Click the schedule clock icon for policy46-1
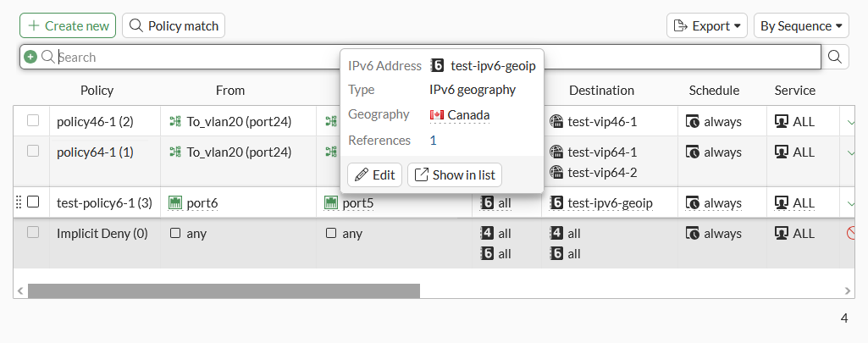Screen dimensions: 868x343 coord(692,121)
